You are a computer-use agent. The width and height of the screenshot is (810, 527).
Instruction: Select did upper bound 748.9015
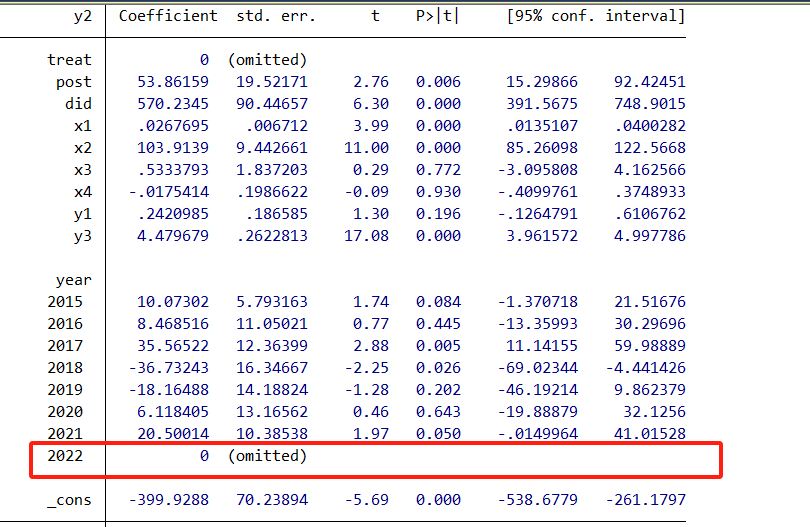click(x=650, y=104)
